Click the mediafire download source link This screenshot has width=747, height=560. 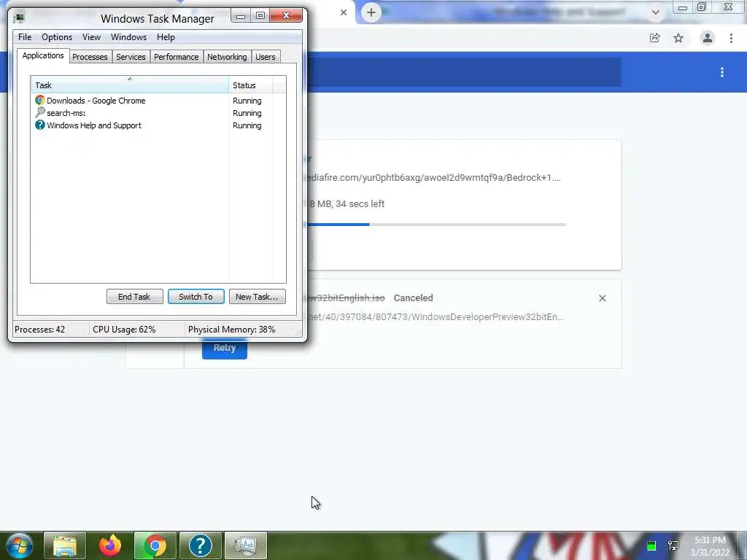point(434,178)
